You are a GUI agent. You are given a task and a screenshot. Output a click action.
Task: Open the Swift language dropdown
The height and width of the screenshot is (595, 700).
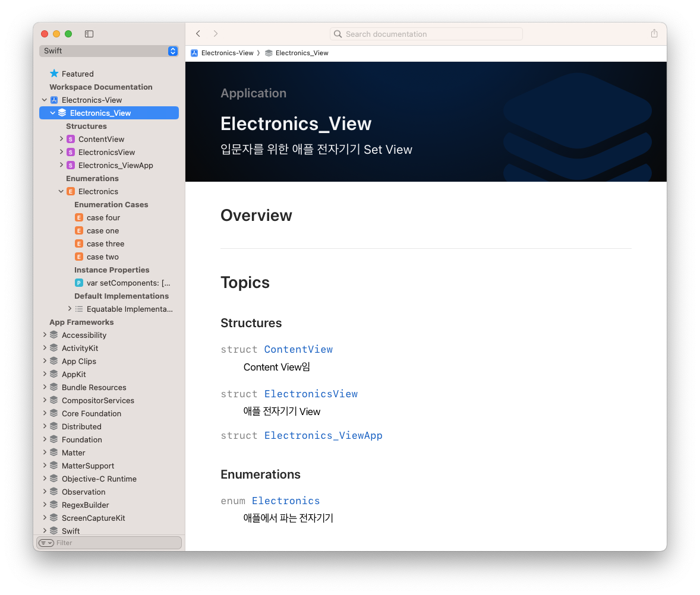(109, 51)
